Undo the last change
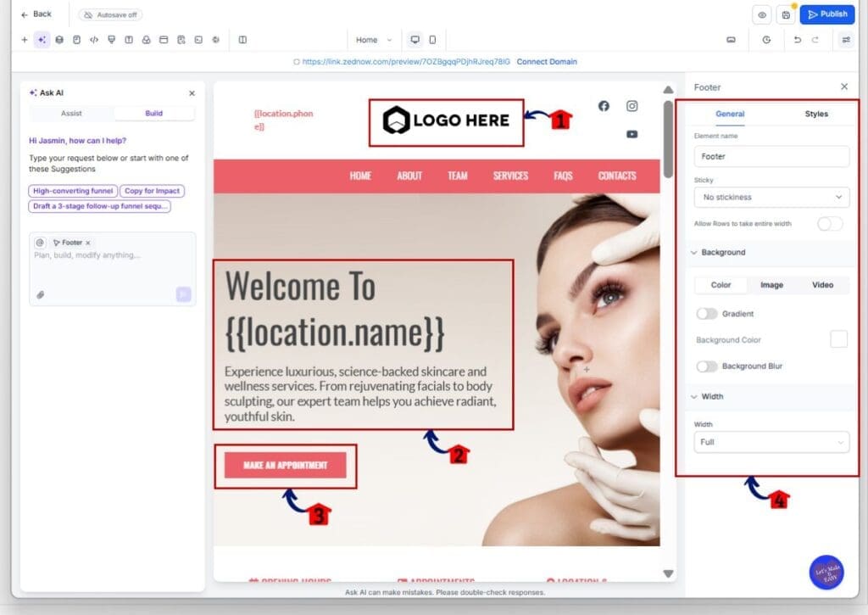 pyautogui.click(x=797, y=40)
